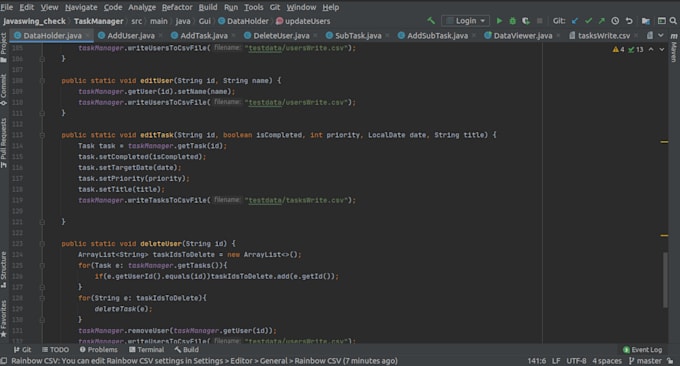Image resolution: width=680 pixels, height=366 pixels.
Task: Change file encoding UTF-8
Action: 576,361
